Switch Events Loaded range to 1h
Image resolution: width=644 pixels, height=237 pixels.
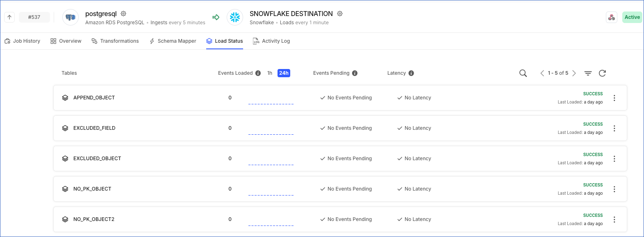tap(270, 73)
